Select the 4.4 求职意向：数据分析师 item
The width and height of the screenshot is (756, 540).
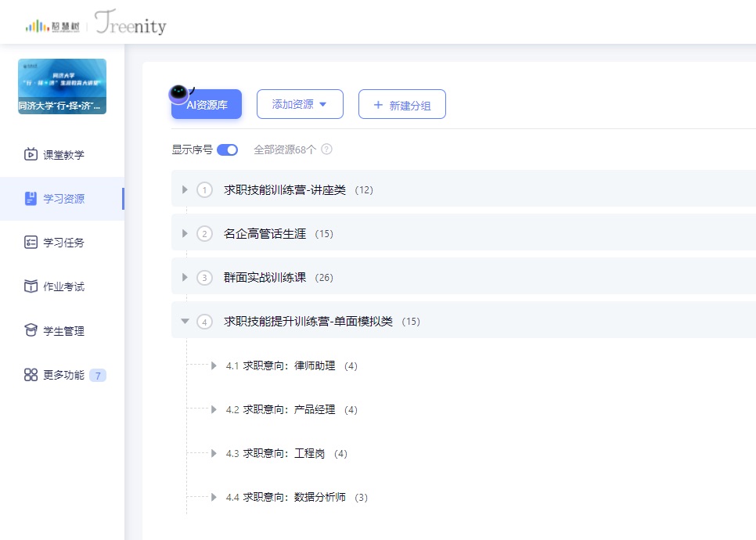(293, 497)
